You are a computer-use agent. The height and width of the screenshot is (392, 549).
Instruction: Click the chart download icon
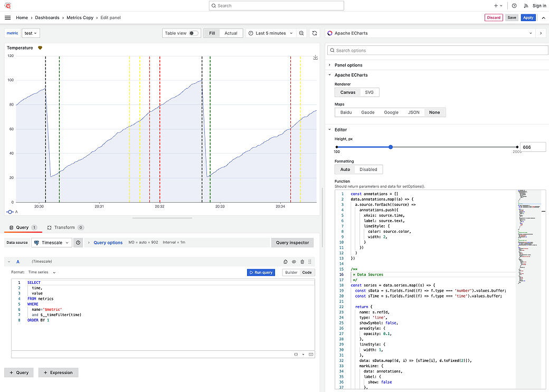click(x=315, y=58)
